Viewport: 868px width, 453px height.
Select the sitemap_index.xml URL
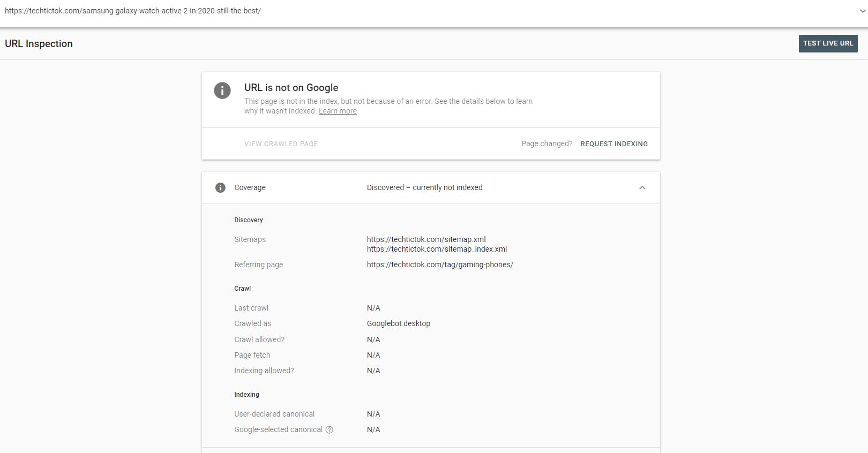[x=437, y=249]
